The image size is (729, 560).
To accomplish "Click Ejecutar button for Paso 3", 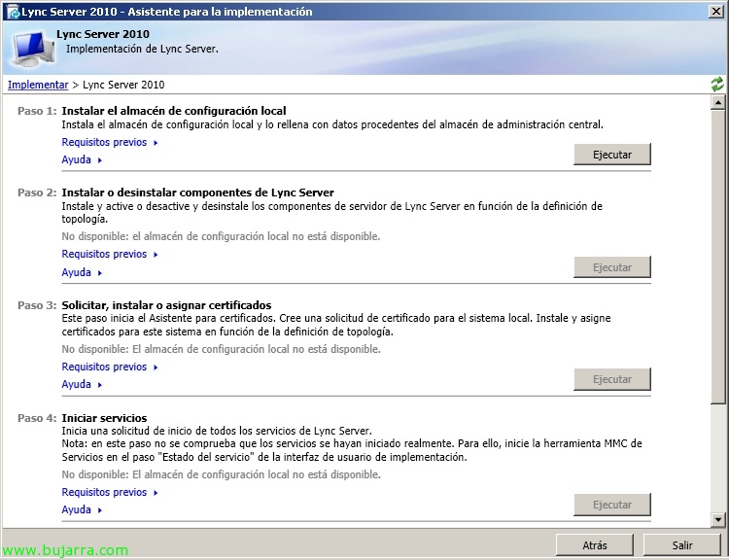I will pos(611,379).
